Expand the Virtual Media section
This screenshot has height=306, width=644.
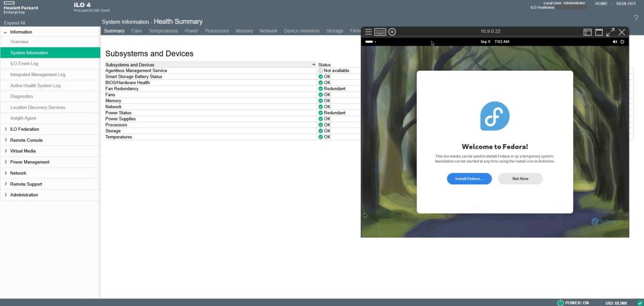[5, 151]
